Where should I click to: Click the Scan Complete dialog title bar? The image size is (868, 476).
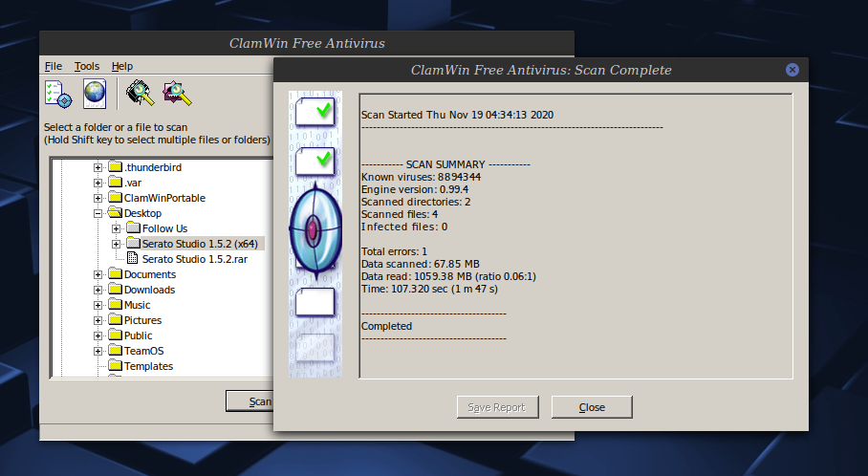[541, 71]
